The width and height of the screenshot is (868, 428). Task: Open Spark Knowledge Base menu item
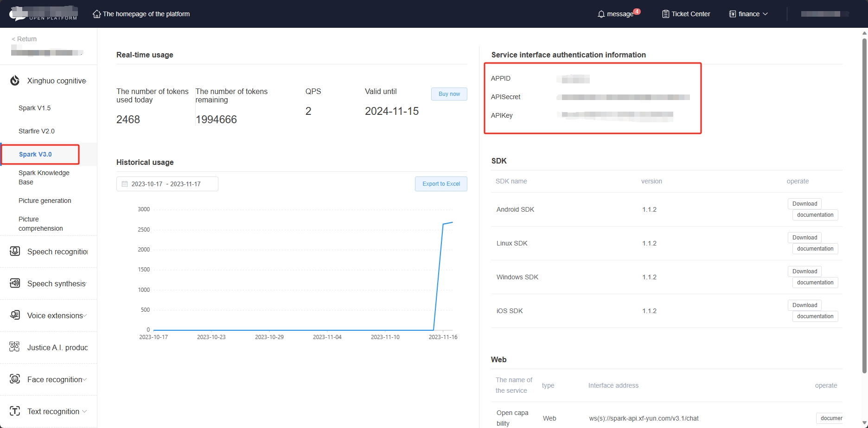click(x=44, y=177)
